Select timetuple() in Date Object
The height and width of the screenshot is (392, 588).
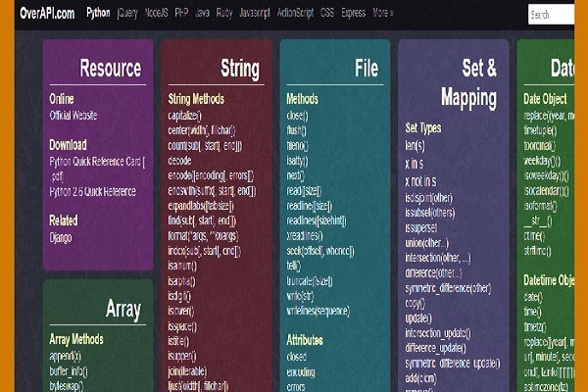[x=540, y=130]
